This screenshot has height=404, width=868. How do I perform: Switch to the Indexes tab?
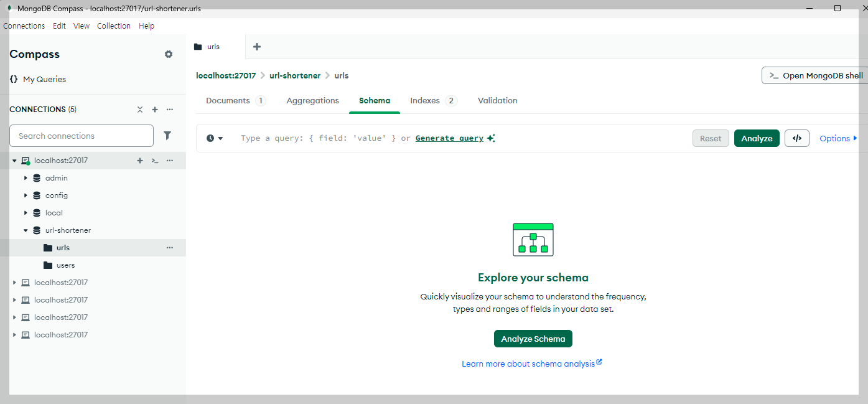click(434, 101)
